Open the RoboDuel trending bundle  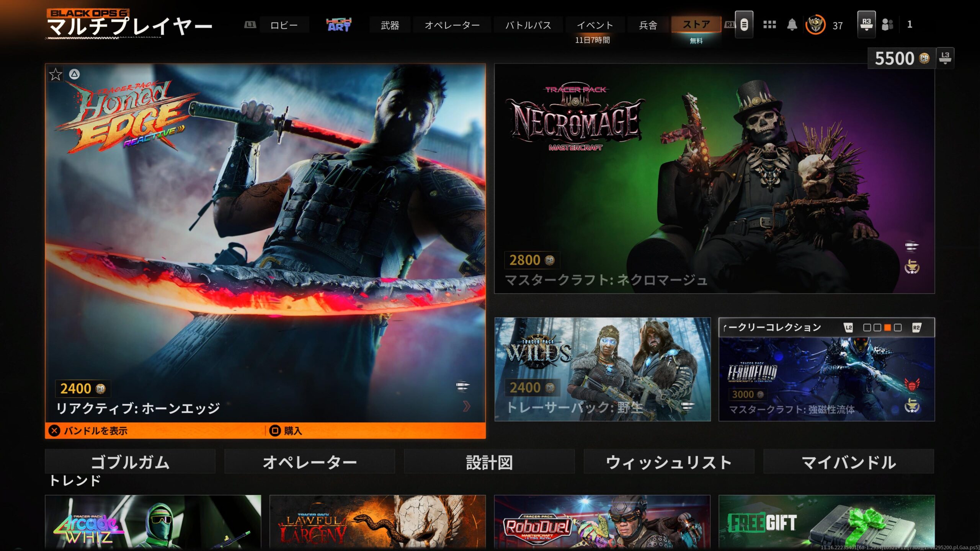click(602, 522)
